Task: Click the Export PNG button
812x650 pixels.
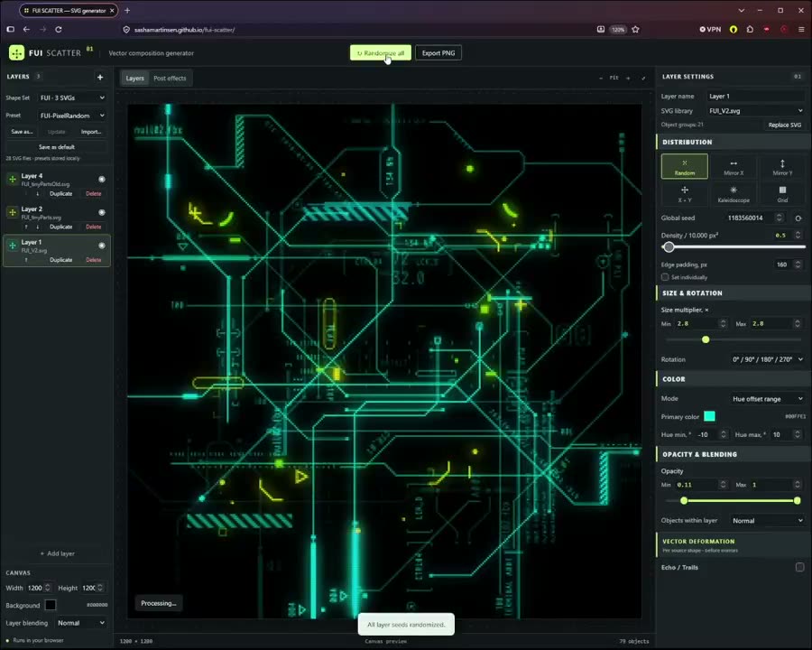Action: 438,53
